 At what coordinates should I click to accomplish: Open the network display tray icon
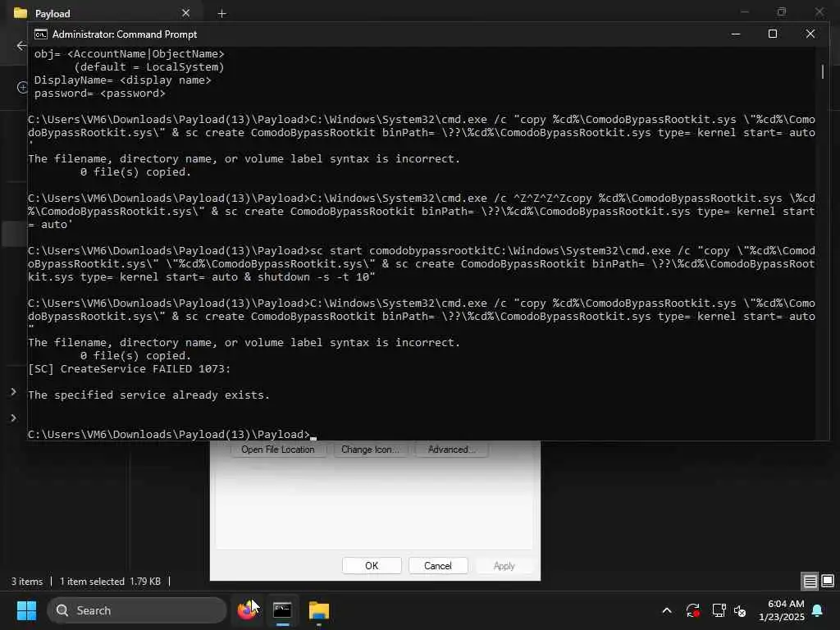tap(719, 610)
